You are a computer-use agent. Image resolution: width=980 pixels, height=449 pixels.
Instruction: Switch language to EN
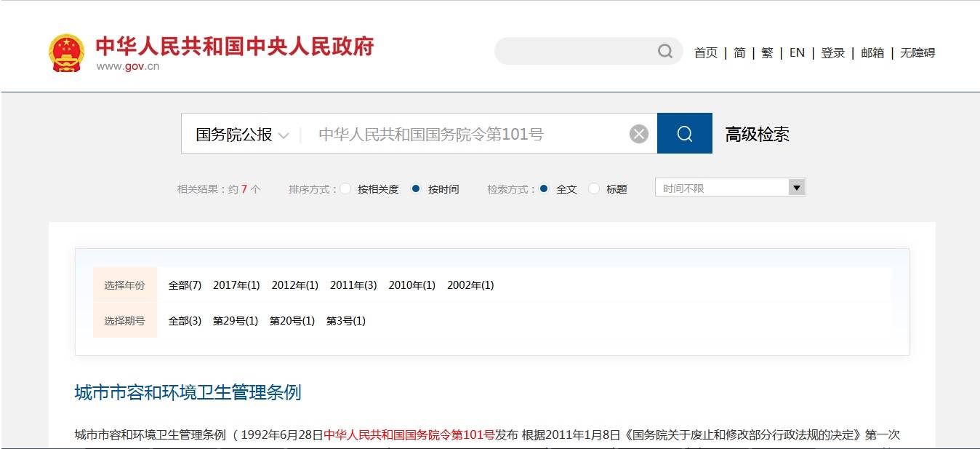(797, 52)
